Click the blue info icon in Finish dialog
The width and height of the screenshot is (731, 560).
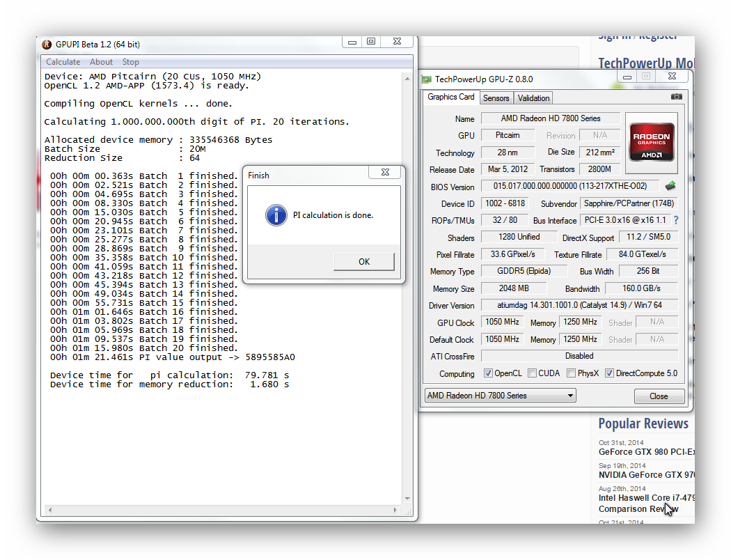pyautogui.click(x=276, y=215)
